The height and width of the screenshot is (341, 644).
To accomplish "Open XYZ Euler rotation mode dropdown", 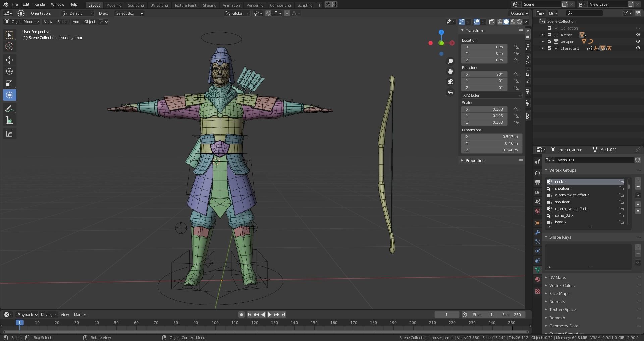I will click(x=492, y=95).
